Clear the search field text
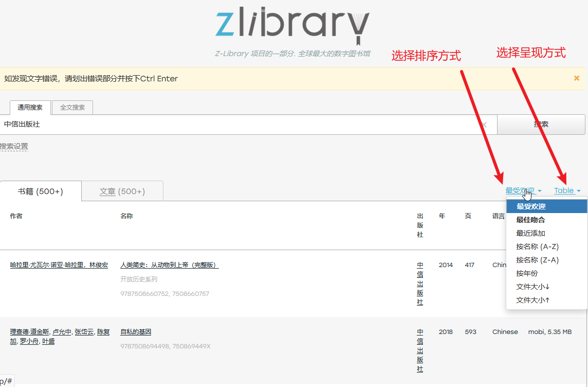The image size is (588, 387). pyautogui.click(x=484, y=125)
